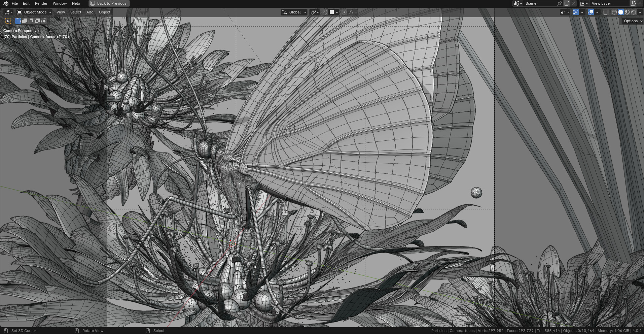Screen dimensions: 644x334
Task: Open the shading options dropdown arrow
Action: [640, 12]
